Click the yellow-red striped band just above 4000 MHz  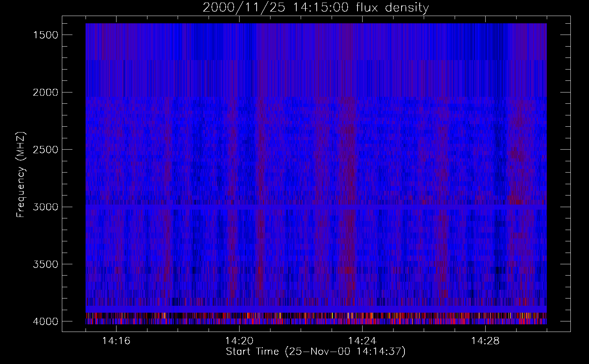click(316, 315)
